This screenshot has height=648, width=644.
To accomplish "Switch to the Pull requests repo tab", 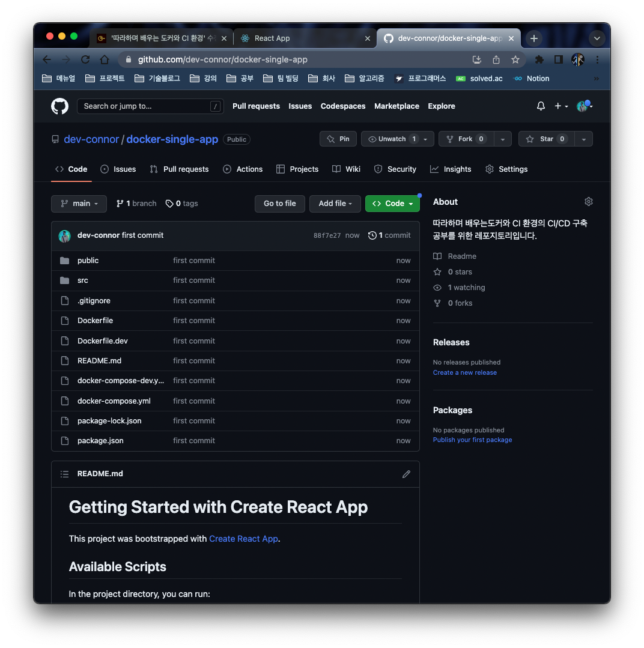I will coord(180,169).
